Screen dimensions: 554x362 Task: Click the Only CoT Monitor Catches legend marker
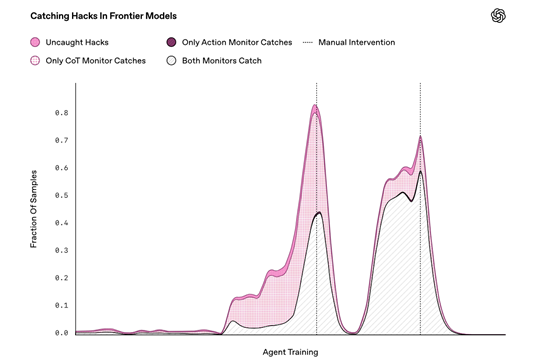point(35,61)
